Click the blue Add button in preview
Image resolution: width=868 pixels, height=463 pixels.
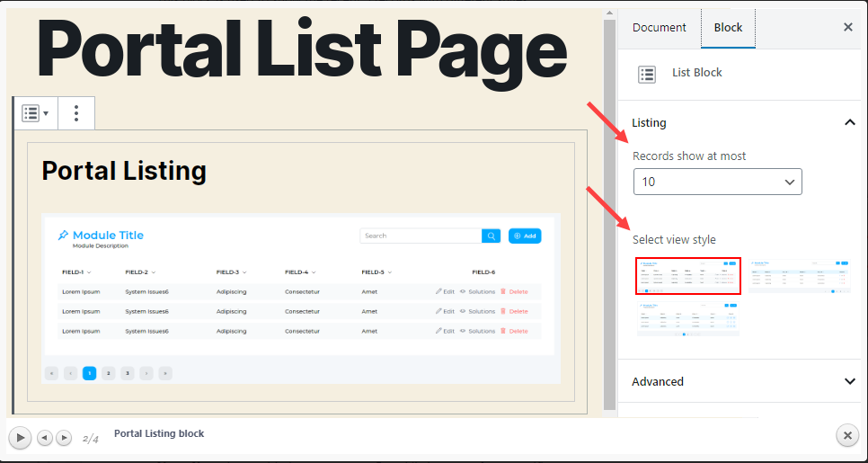(x=525, y=236)
